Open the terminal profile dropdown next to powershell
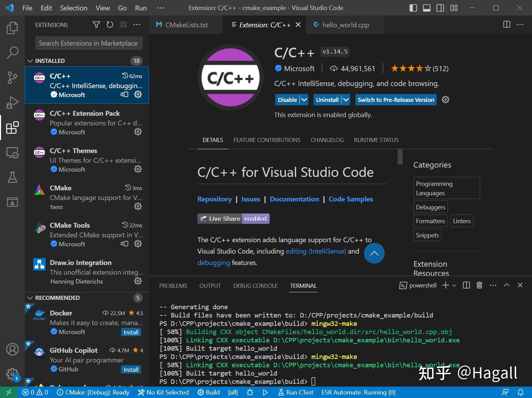The height and width of the screenshot is (398, 532). click(x=455, y=285)
